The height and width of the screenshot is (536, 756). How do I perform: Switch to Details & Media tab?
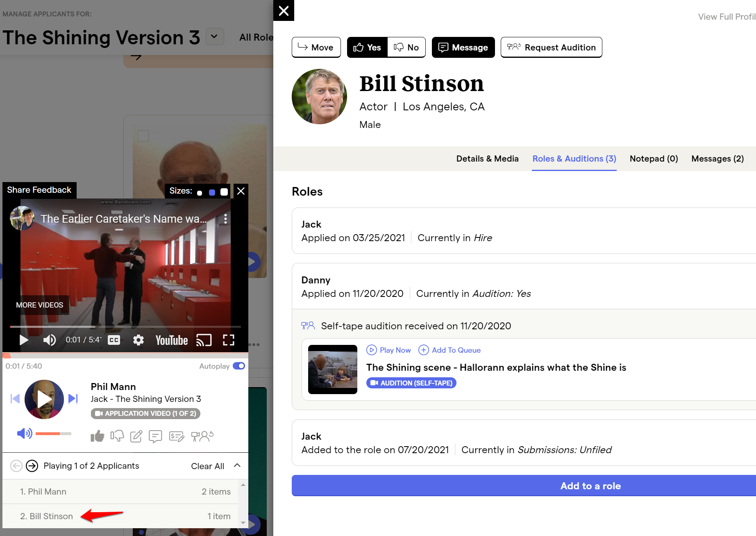tap(487, 159)
